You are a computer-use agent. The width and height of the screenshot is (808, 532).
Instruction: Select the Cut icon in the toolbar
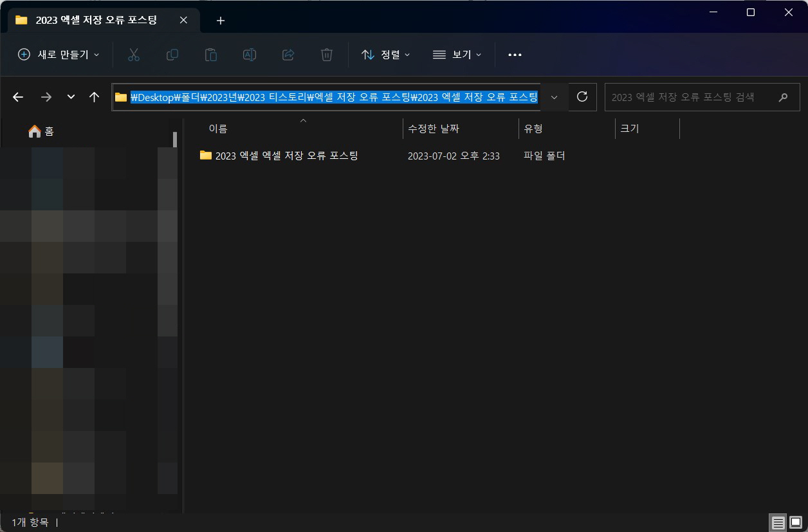[x=134, y=55]
